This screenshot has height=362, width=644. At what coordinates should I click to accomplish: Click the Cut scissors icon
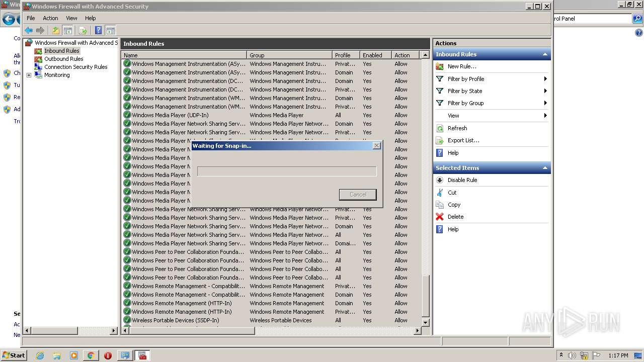440,193
